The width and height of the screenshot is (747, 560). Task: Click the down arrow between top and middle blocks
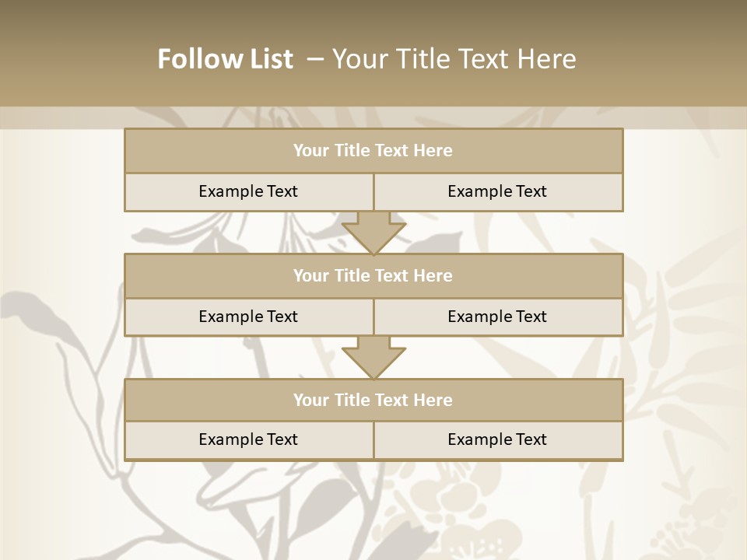tap(373, 233)
